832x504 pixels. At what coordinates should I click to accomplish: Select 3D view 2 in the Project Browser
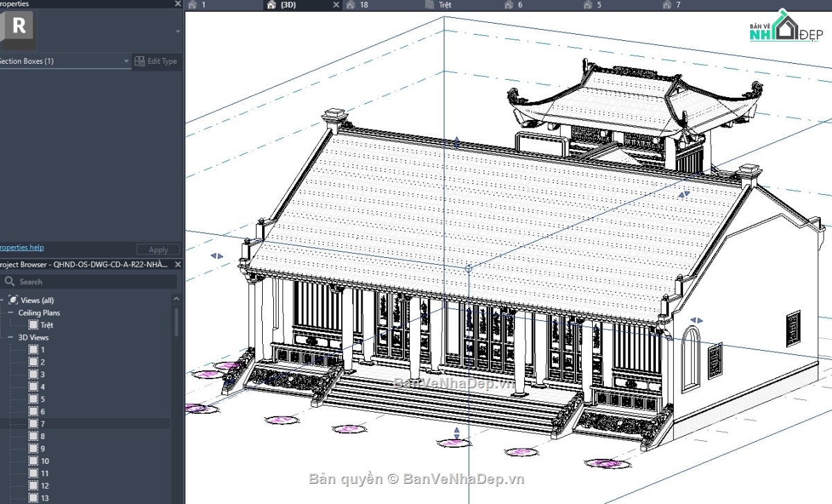(x=42, y=363)
